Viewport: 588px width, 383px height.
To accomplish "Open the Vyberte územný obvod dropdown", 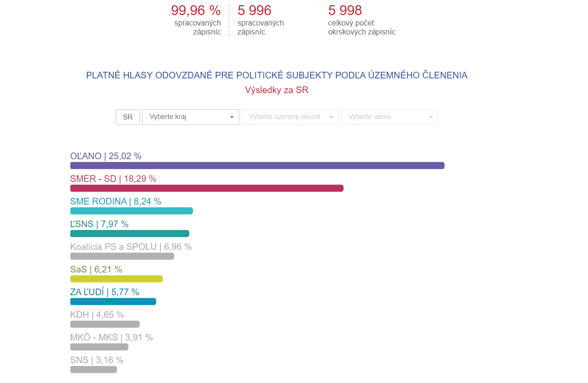I will click(x=290, y=117).
